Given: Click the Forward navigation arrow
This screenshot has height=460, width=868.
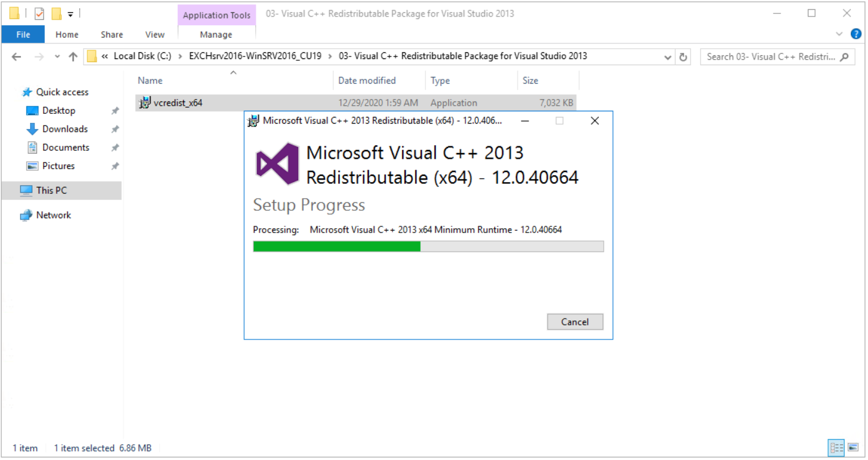Looking at the screenshot, I should point(39,57).
